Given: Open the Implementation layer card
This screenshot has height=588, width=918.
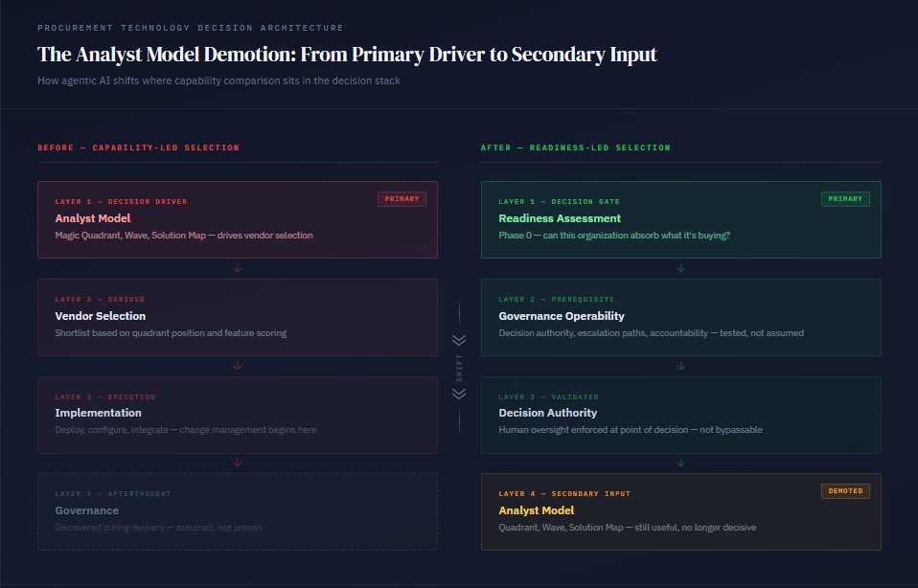Looking at the screenshot, I should (238, 415).
